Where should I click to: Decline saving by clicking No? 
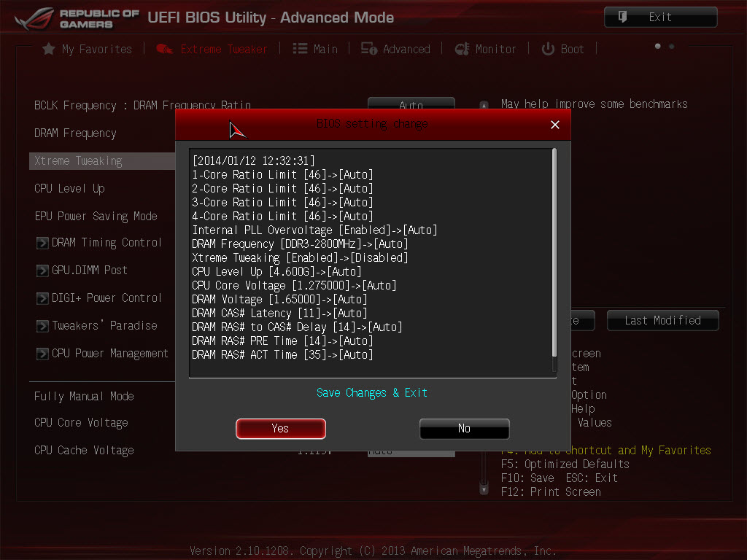465,429
